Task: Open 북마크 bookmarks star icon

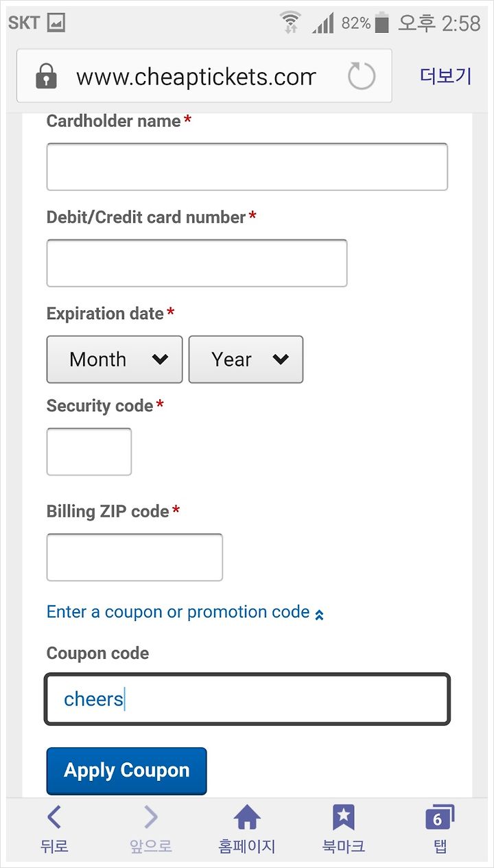Action: click(343, 817)
